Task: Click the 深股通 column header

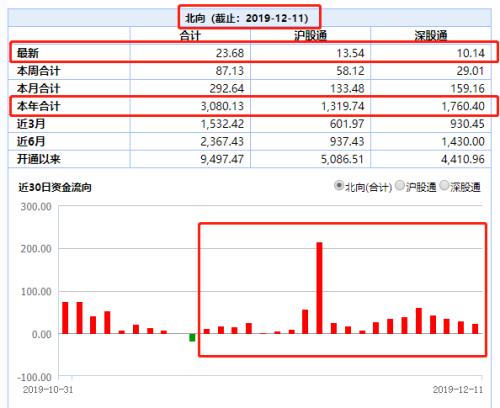Action: 431,35
